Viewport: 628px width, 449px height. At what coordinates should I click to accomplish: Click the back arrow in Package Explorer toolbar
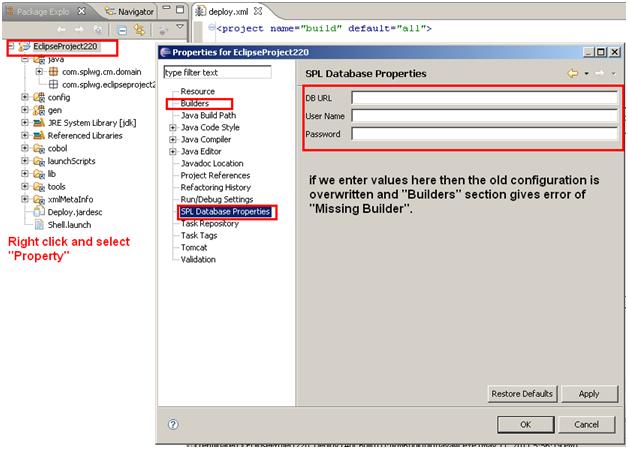(x=61, y=29)
